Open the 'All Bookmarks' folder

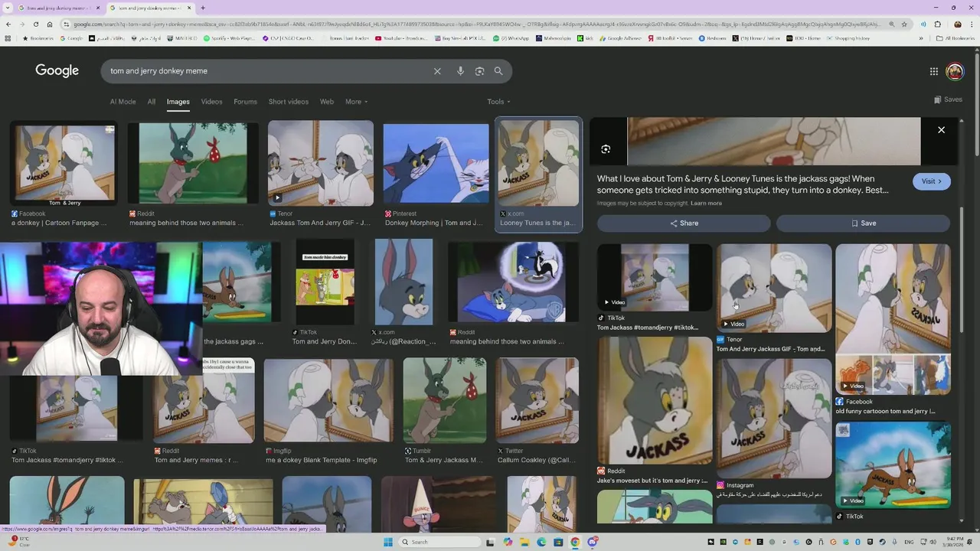tap(955, 38)
